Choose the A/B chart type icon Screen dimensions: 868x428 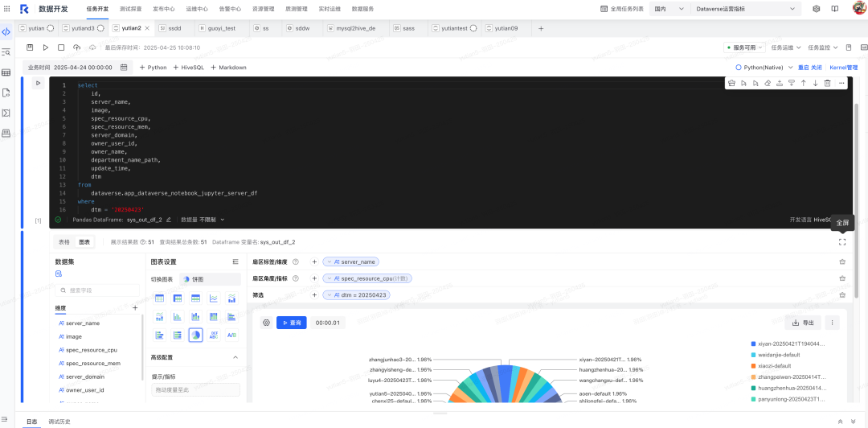231,335
